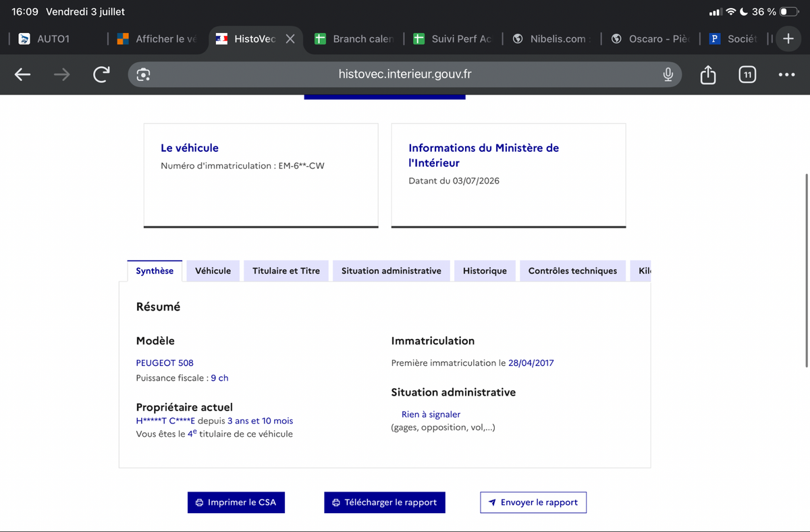Go back with the browser back arrow
Viewport: 810px width, 532px height.
tap(22, 75)
